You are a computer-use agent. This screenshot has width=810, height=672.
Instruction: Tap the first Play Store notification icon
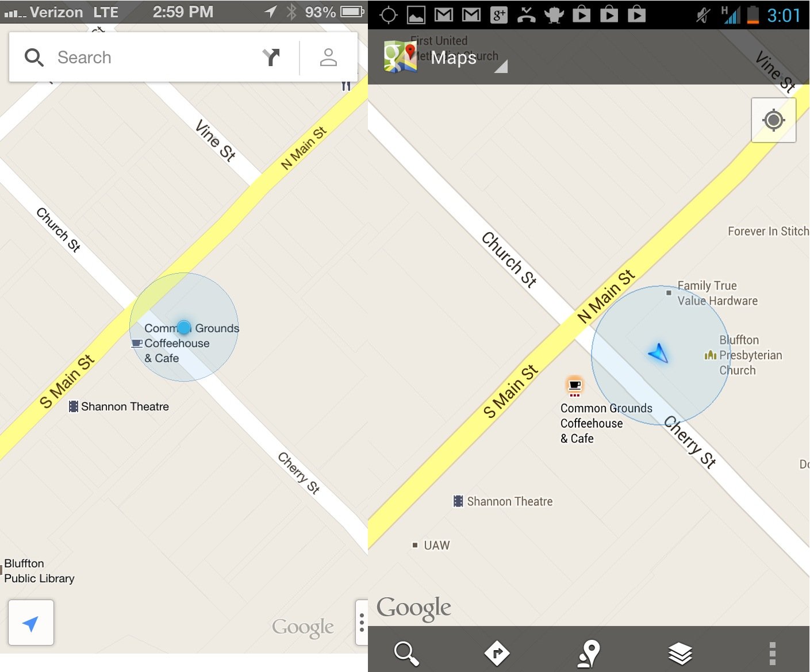pyautogui.click(x=581, y=14)
